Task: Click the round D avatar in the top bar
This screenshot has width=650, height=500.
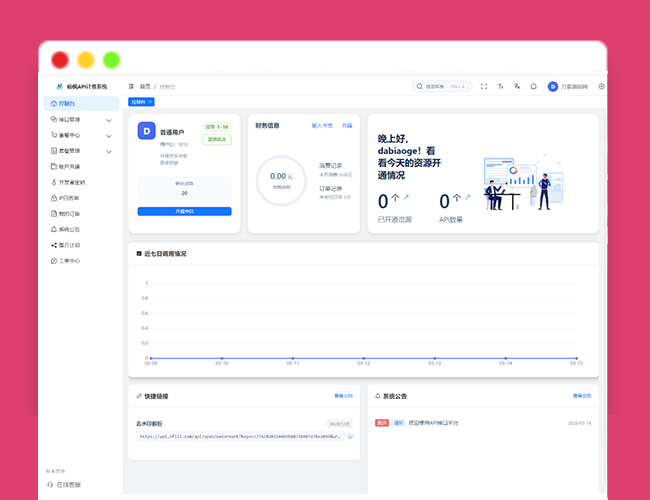Action: tap(553, 86)
